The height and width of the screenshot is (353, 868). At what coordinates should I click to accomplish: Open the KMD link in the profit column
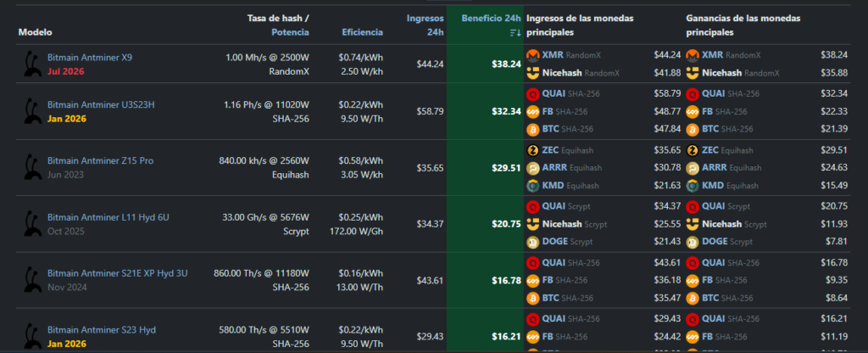pyautogui.click(x=712, y=186)
